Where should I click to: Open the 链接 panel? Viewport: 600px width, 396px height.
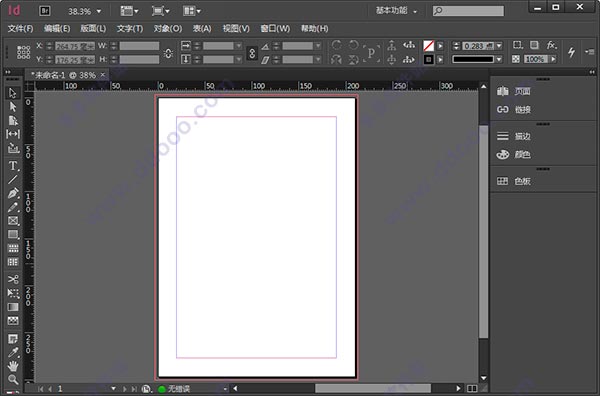(x=514, y=110)
